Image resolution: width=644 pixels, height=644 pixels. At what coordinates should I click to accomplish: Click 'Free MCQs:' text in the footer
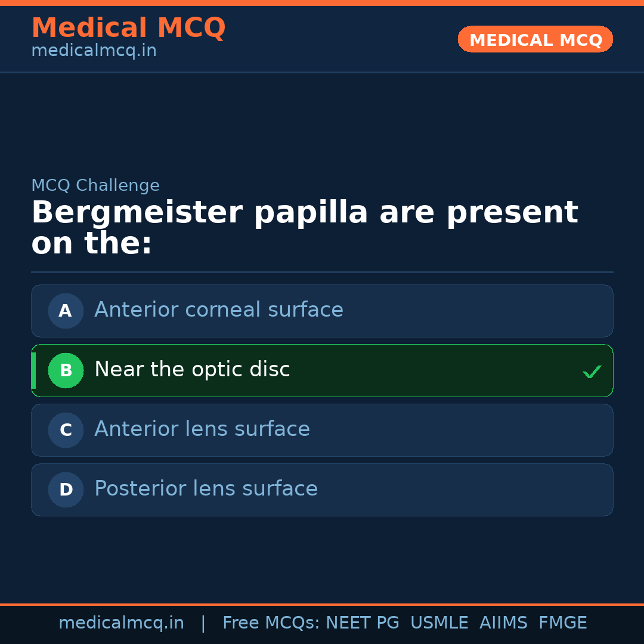pos(271,623)
